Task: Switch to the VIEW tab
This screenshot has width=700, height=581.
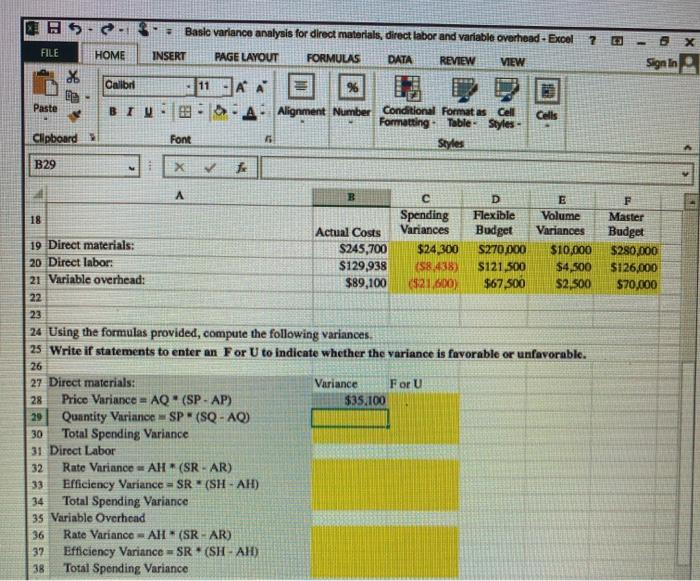Action: [x=512, y=62]
